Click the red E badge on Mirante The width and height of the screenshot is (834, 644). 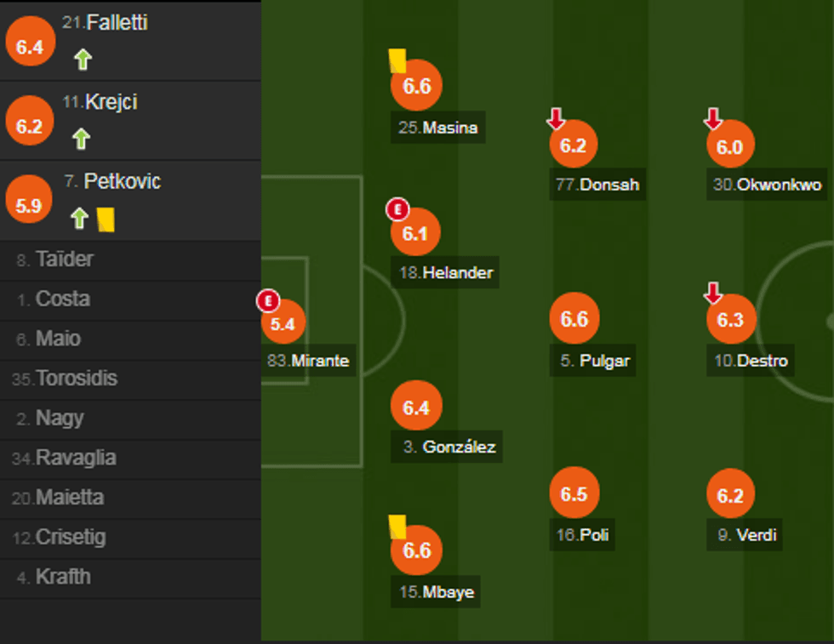pos(268,299)
